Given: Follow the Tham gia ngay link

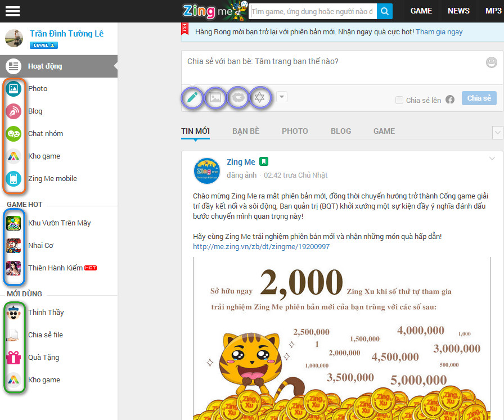Looking at the screenshot, I should [439, 32].
